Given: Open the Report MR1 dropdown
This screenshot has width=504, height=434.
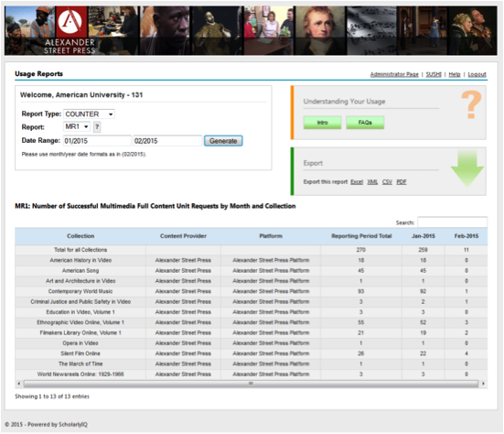Looking at the screenshot, I should (77, 126).
